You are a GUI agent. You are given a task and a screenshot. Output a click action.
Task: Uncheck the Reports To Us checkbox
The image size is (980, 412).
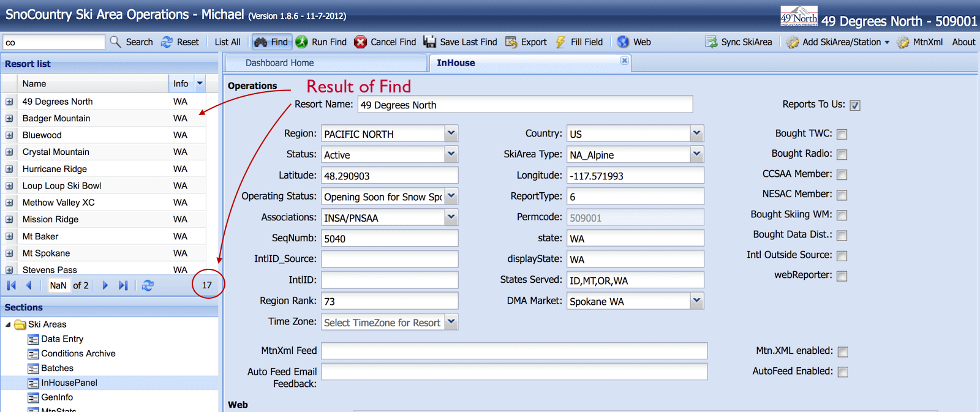point(855,105)
